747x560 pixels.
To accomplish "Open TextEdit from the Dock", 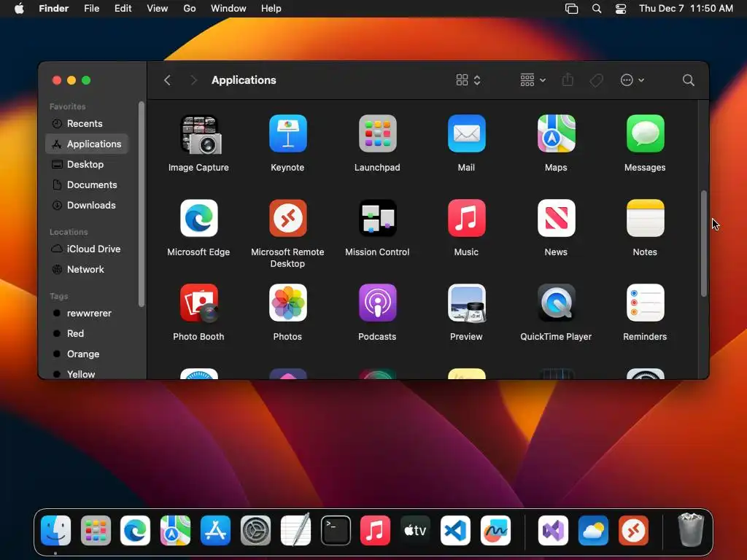I will 295,530.
